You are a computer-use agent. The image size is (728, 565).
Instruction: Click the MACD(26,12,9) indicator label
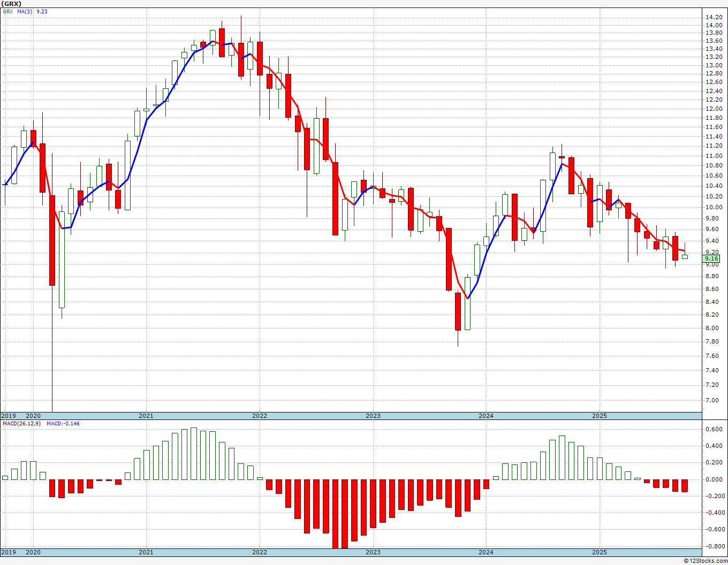click(22, 423)
